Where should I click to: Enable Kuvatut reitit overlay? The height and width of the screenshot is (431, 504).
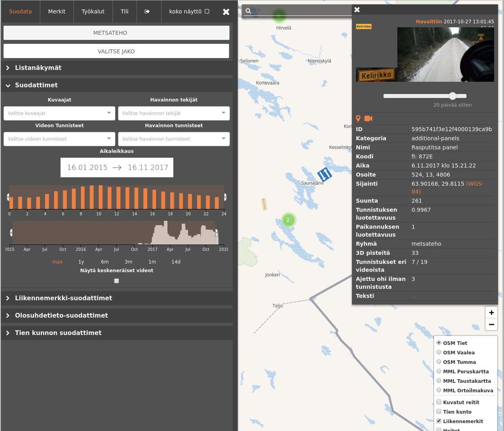pos(439,402)
